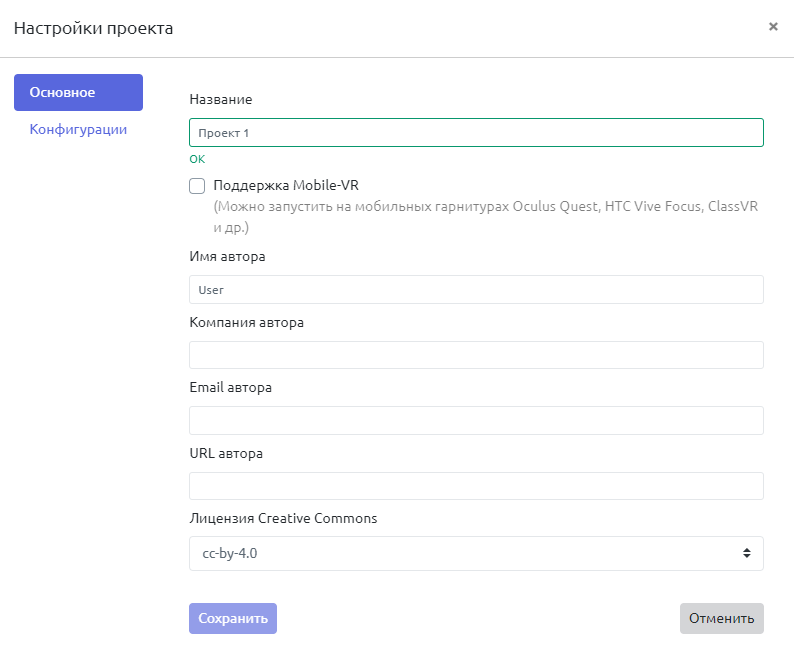Switch to the Основное tab
This screenshot has height=664, width=794.
(x=78, y=93)
